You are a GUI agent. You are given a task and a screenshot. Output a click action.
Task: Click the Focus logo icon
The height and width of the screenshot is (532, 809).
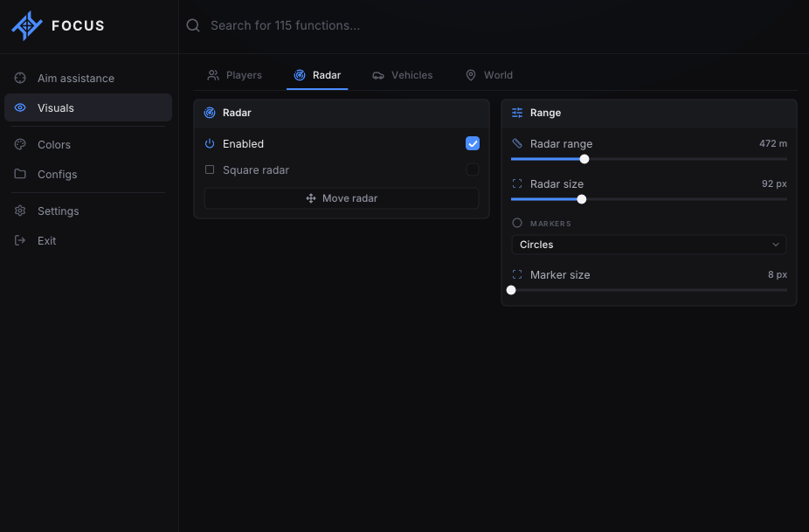[27, 25]
